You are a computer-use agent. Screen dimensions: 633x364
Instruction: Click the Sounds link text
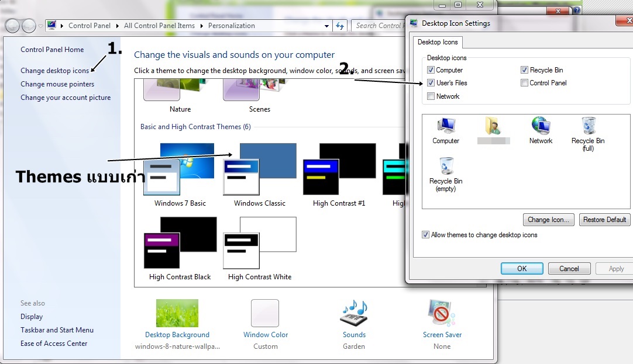tap(354, 335)
